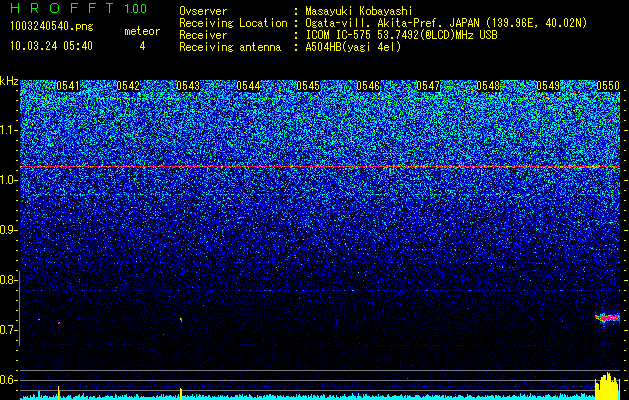629x400 pixels.
Task: Click the 0544 time marker
Action: [x=248, y=86]
